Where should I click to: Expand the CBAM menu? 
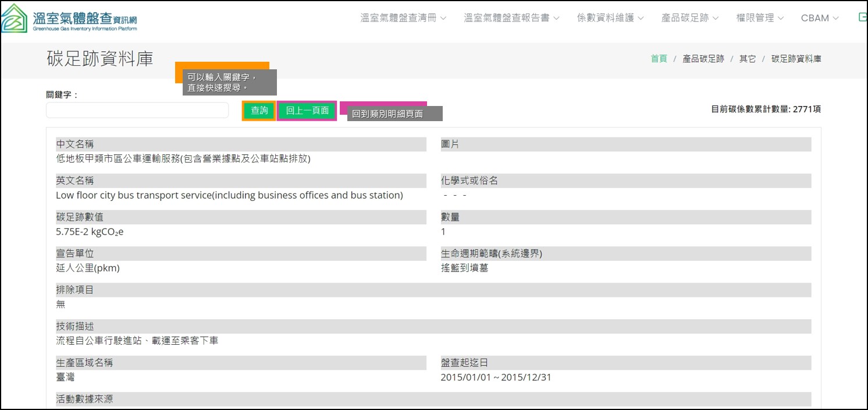820,18
